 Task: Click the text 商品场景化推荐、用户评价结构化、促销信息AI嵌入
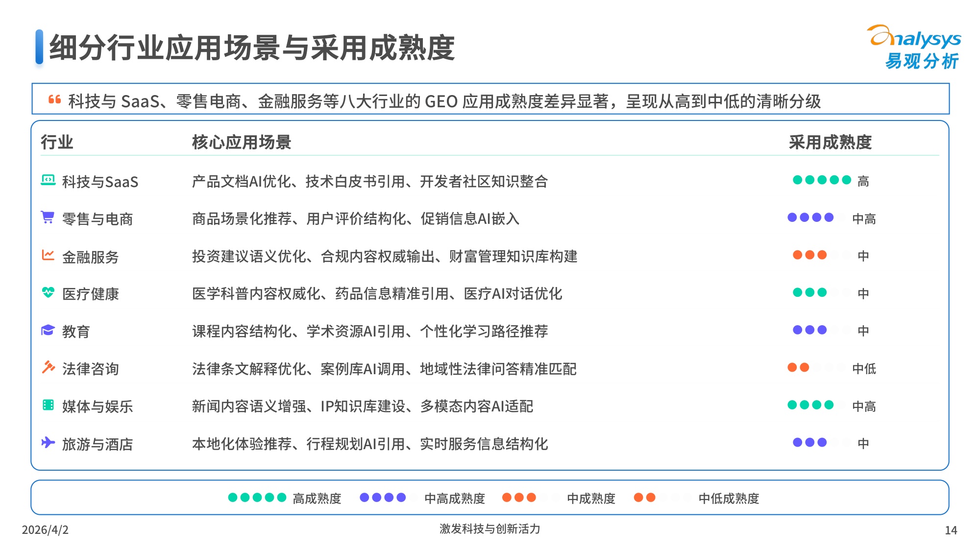click(x=356, y=218)
